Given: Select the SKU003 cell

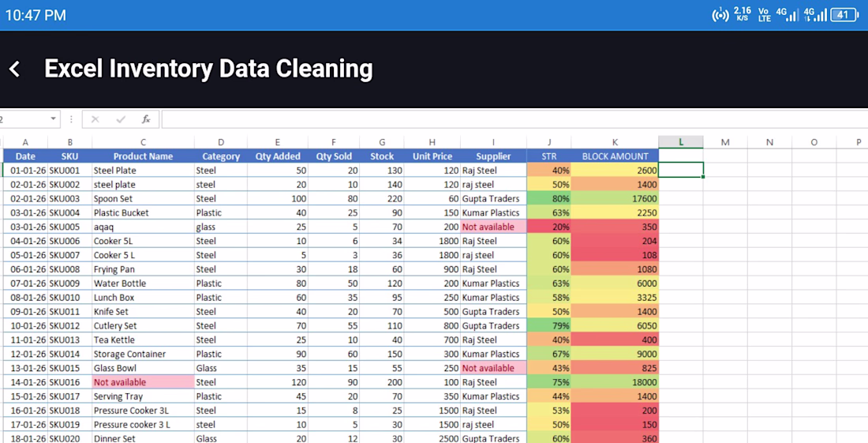Looking at the screenshot, I should coord(69,199).
